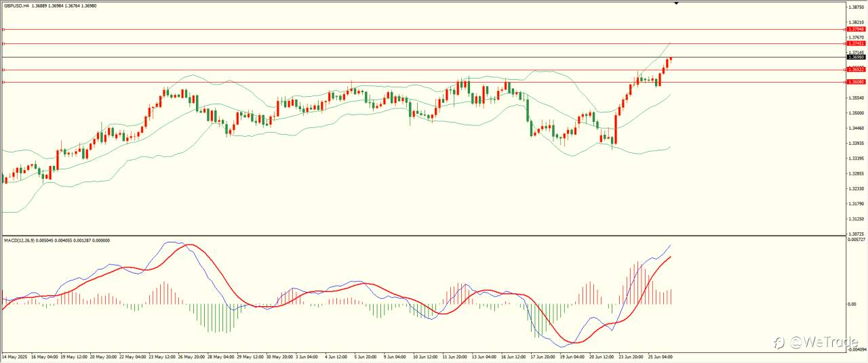The image size is (868, 363).
Task: Click the 1.31790 price scale label
Action: tap(856, 204)
